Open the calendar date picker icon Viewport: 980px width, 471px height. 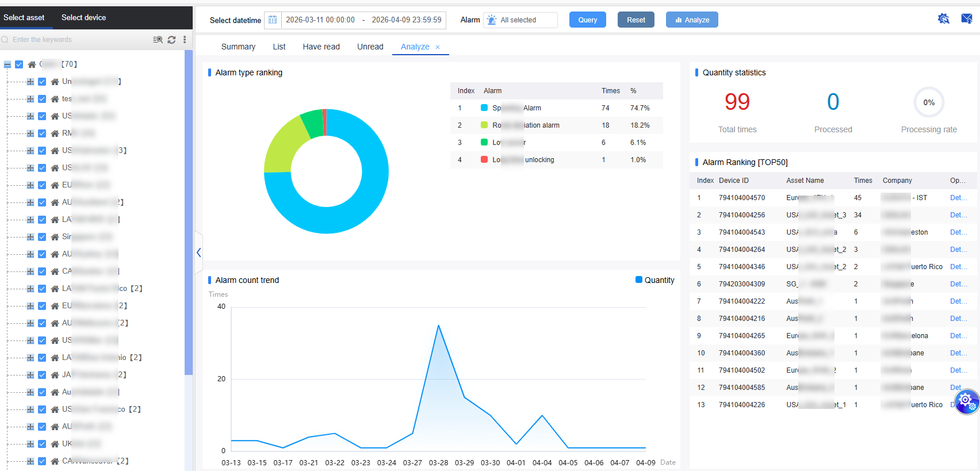273,20
